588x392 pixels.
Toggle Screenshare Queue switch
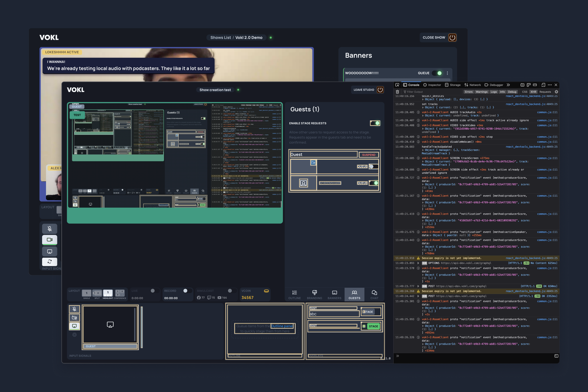point(374,183)
